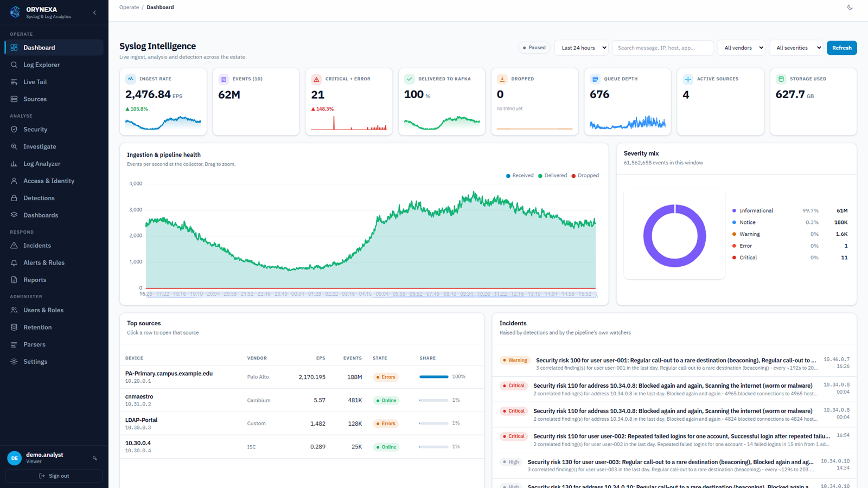Click the Settings gear icon
This screenshot has height=488, width=868.
point(14,362)
